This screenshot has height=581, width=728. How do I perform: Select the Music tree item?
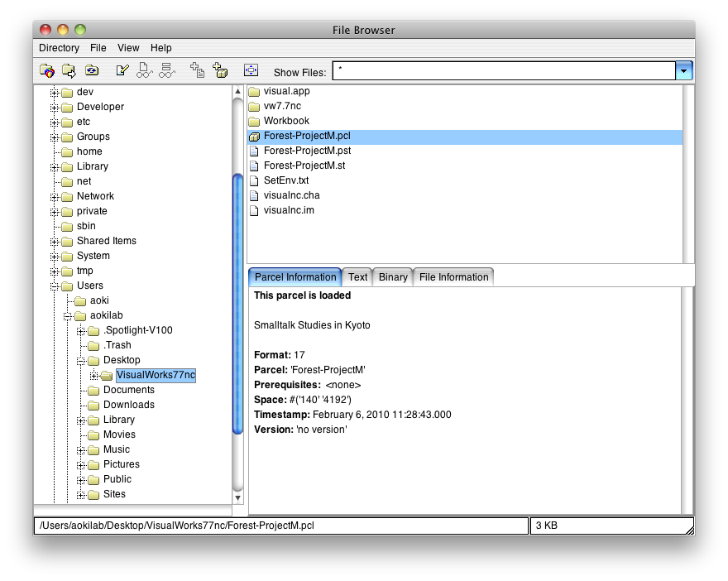(x=117, y=449)
